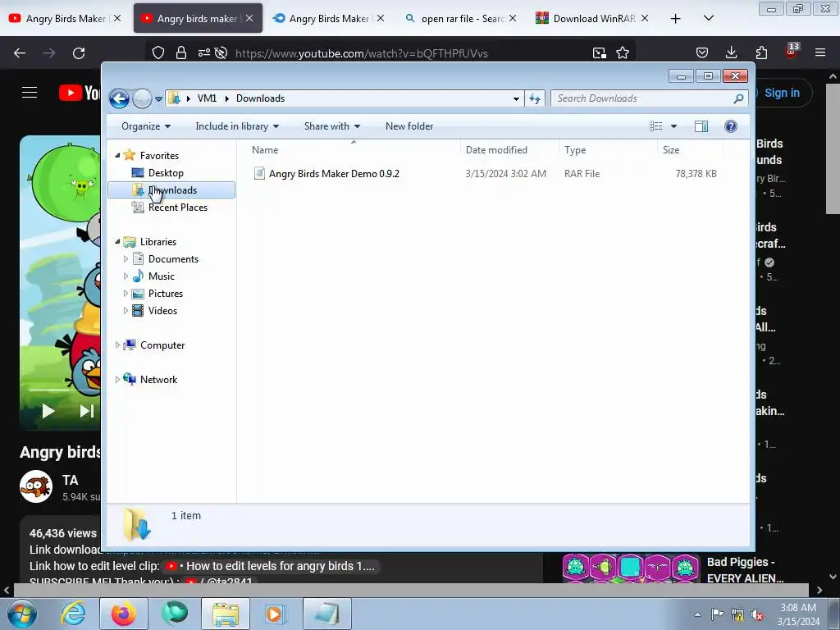Open the view options dropdown arrow
The image size is (840, 630).
(x=674, y=126)
